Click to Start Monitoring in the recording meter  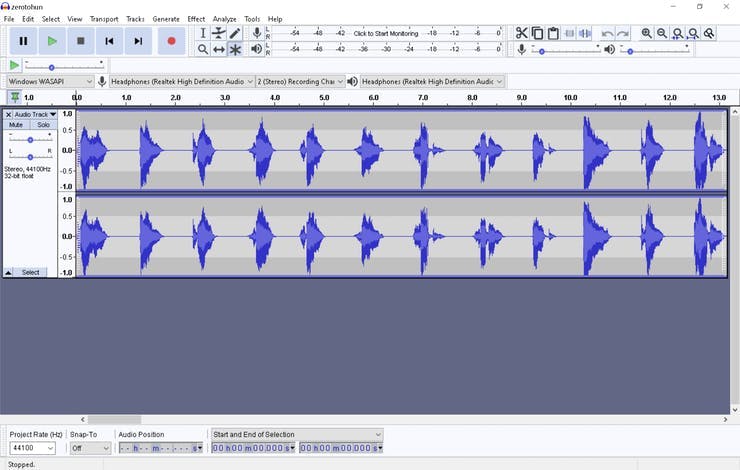click(x=386, y=33)
